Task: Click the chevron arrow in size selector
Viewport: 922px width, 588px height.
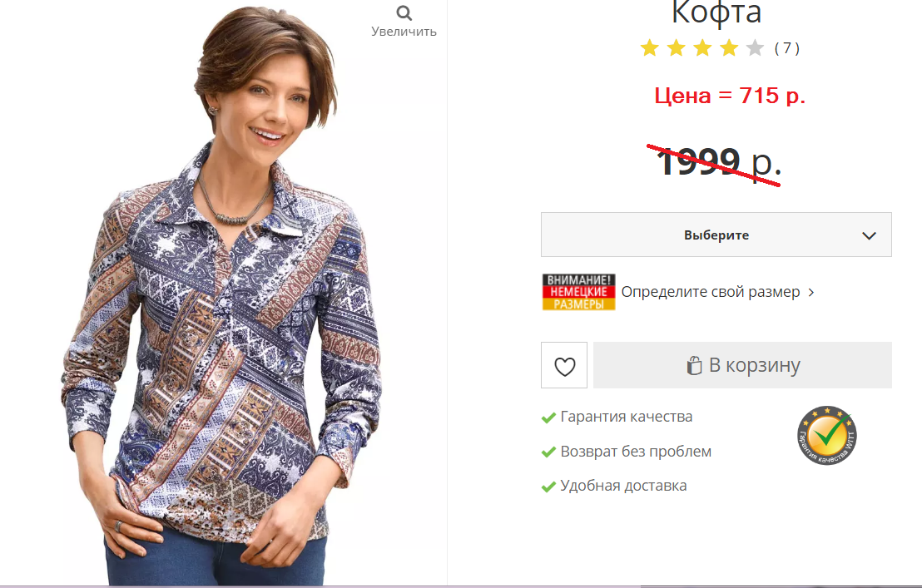Action: click(869, 235)
